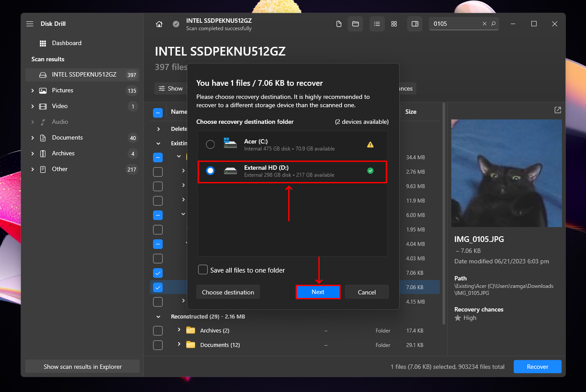Viewport: 586px width, 392px height.
Task: Click the search magnifier icon
Action: coord(493,24)
